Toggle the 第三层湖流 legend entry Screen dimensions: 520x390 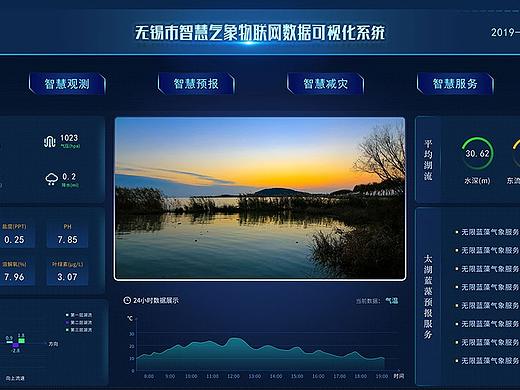[x=79, y=330]
